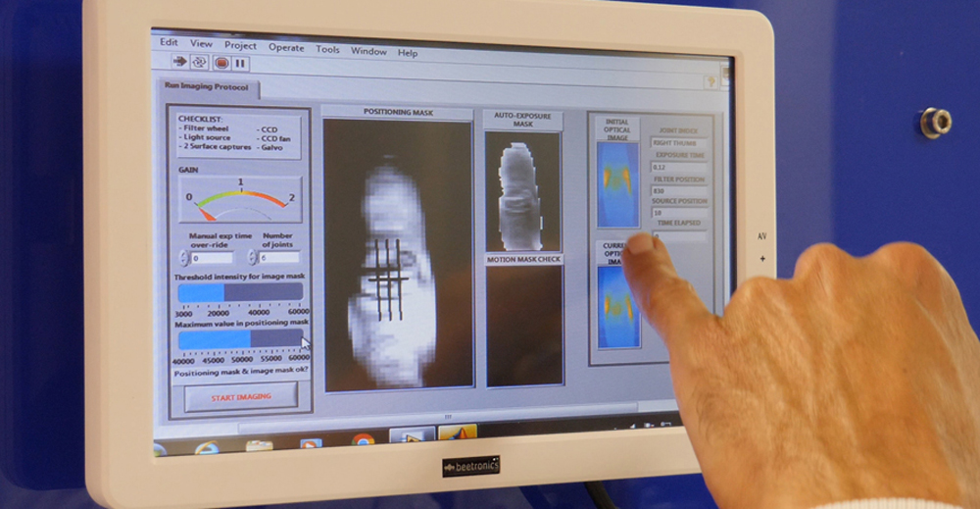Click the Number of joints stepper arrows
This screenshot has height=509, width=980.
pos(252,257)
